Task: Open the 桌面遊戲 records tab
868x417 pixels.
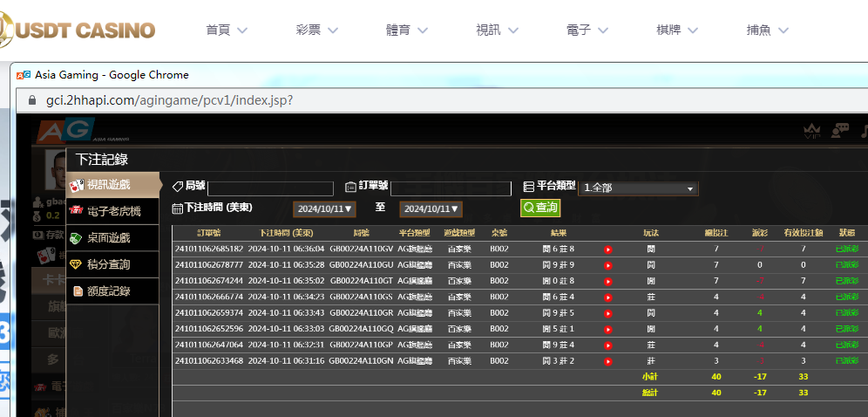Action: tap(113, 237)
